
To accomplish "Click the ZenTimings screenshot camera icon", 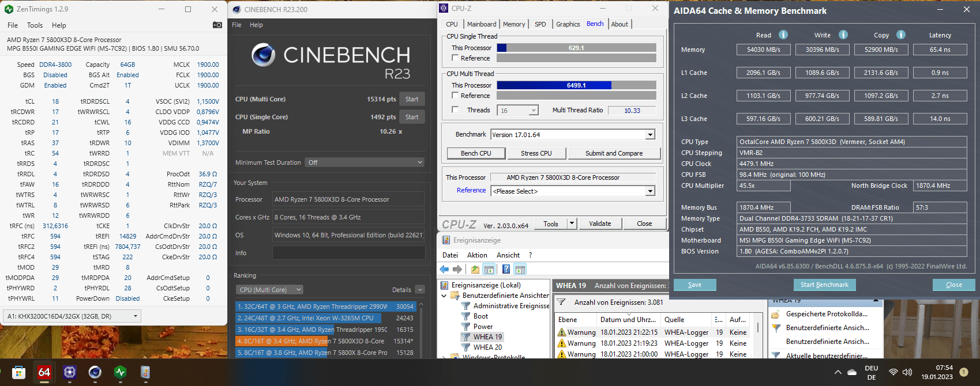I will coord(217,25).
